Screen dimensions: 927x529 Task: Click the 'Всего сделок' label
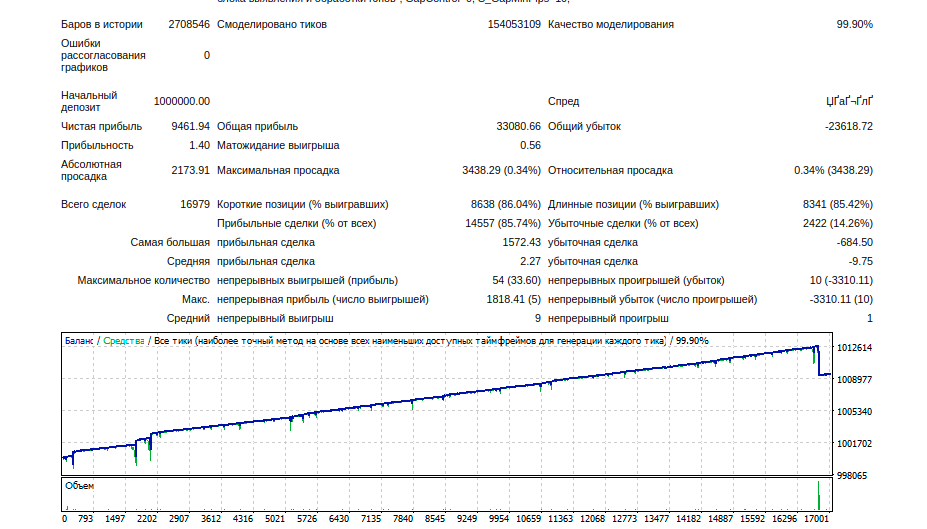pos(93,204)
